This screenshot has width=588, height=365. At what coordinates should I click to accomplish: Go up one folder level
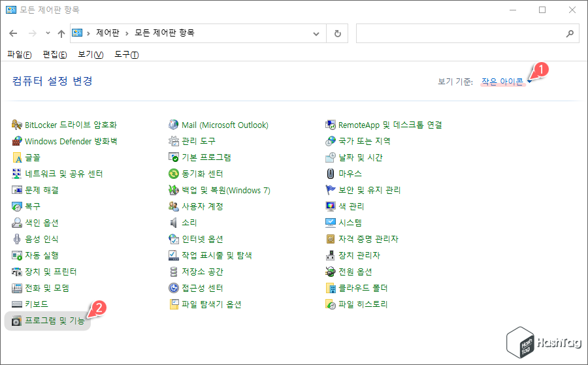pyautogui.click(x=61, y=33)
